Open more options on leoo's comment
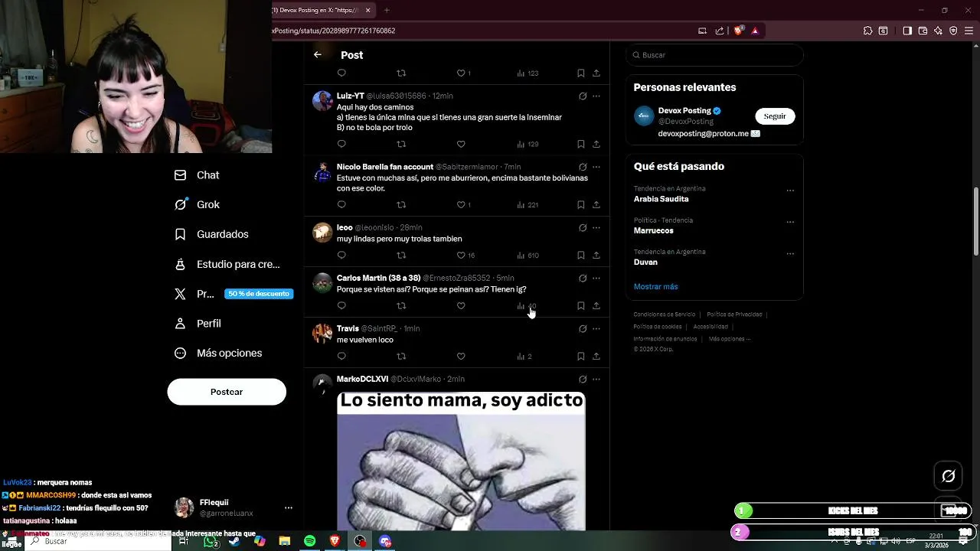980x551 pixels. (596, 227)
